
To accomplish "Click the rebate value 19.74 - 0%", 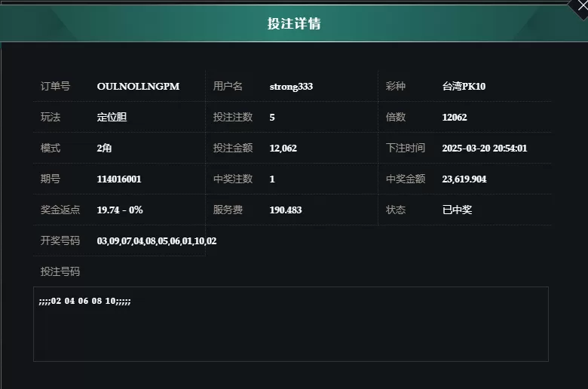I will [x=120, y=210].
